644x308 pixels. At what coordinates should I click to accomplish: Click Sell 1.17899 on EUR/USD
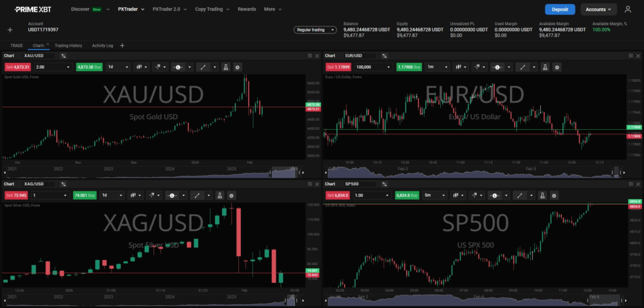pyautogui.click(x=338, y=67)
